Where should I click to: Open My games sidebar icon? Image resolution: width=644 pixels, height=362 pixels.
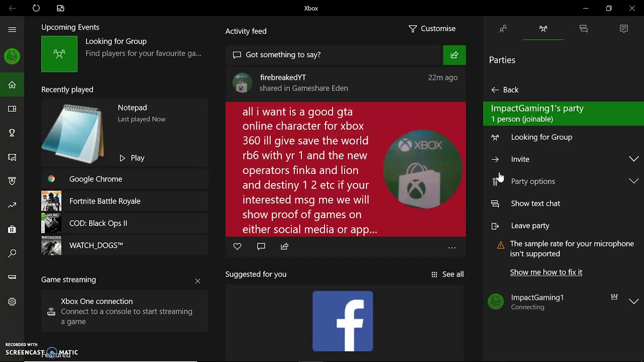point(12,109)
